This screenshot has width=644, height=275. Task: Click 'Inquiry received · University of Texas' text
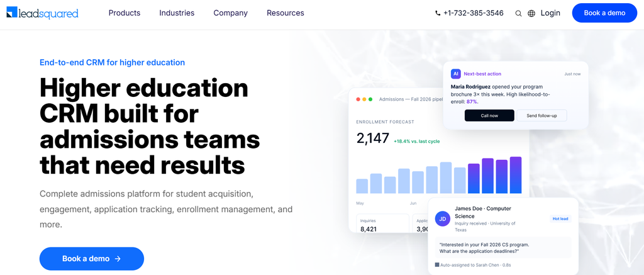[x=485, y=227]
